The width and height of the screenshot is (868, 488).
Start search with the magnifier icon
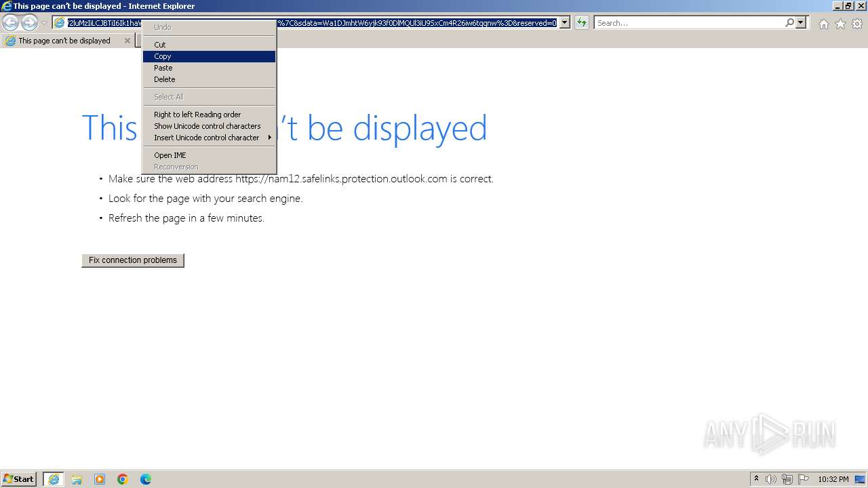coord(789,23)
